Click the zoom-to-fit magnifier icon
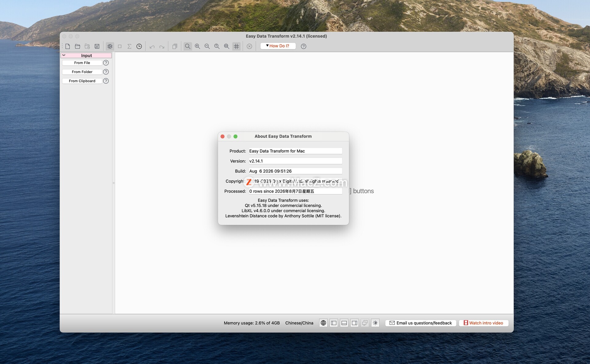The height and width of the screenshot is (364, 590). pyautogui.click(x=227, y=46)
